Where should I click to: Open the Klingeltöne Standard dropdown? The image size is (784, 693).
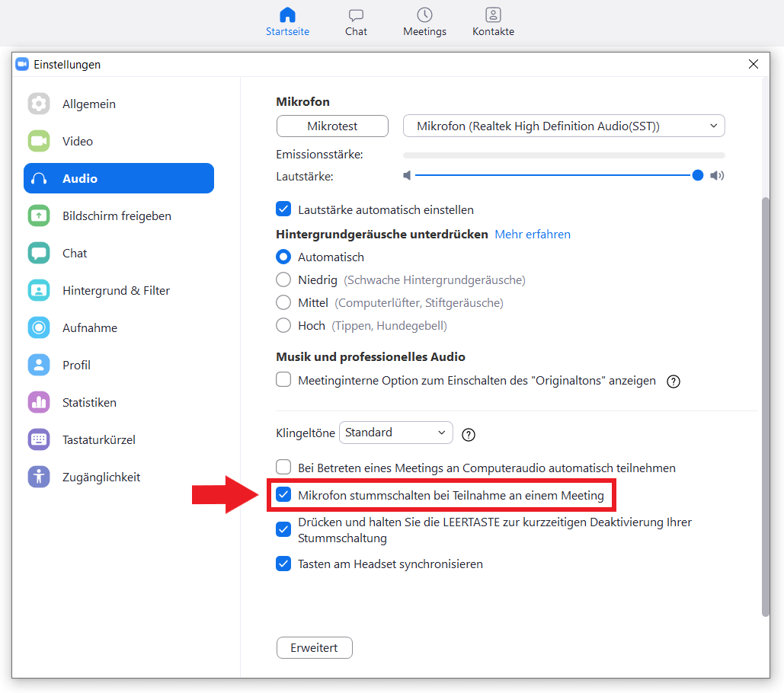coord(396,433)
